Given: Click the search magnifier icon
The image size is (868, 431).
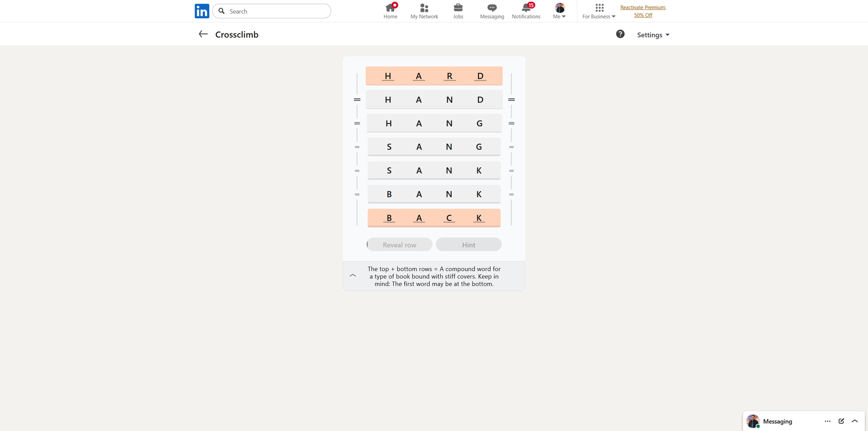Looking at the screenshot, I should 221,11.
